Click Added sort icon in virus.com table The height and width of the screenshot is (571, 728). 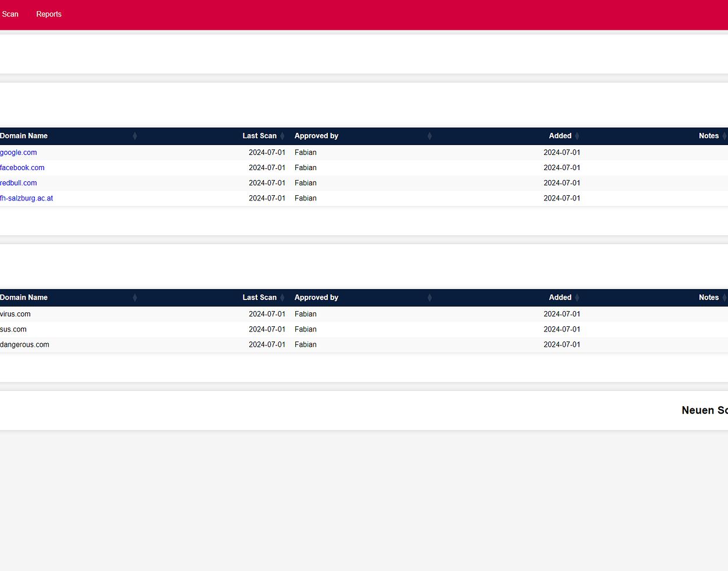(577, 297)
